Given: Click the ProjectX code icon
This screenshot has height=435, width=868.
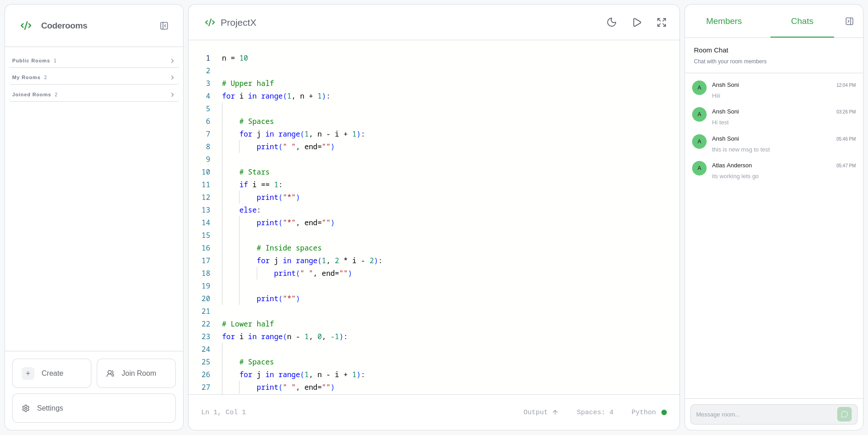Looking at the screenshot, I should coord(210,23).
